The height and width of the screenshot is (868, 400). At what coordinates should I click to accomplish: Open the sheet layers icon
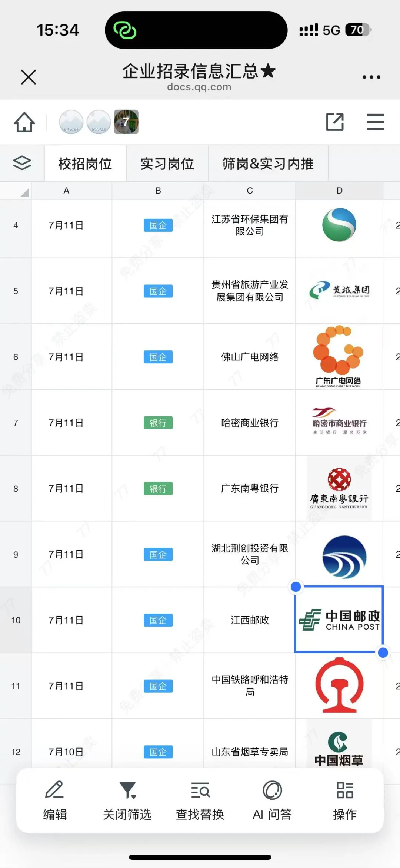pyautogui.click(x=22, y=163)
